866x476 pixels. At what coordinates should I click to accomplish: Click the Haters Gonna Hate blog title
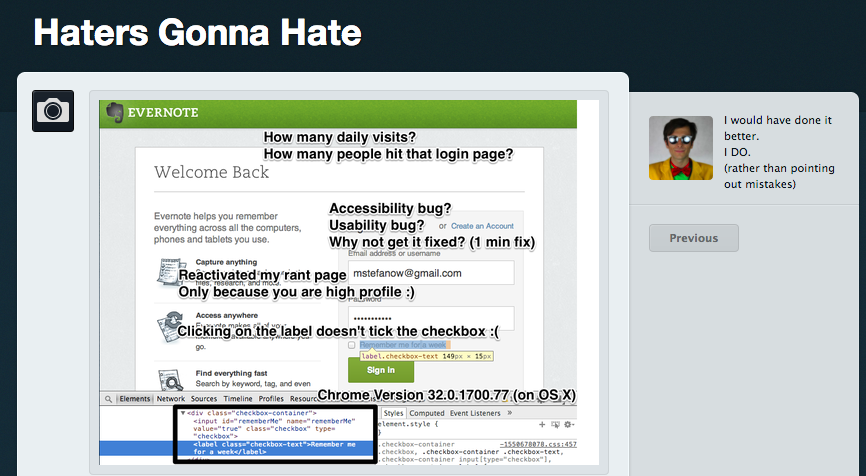point(197,32)
